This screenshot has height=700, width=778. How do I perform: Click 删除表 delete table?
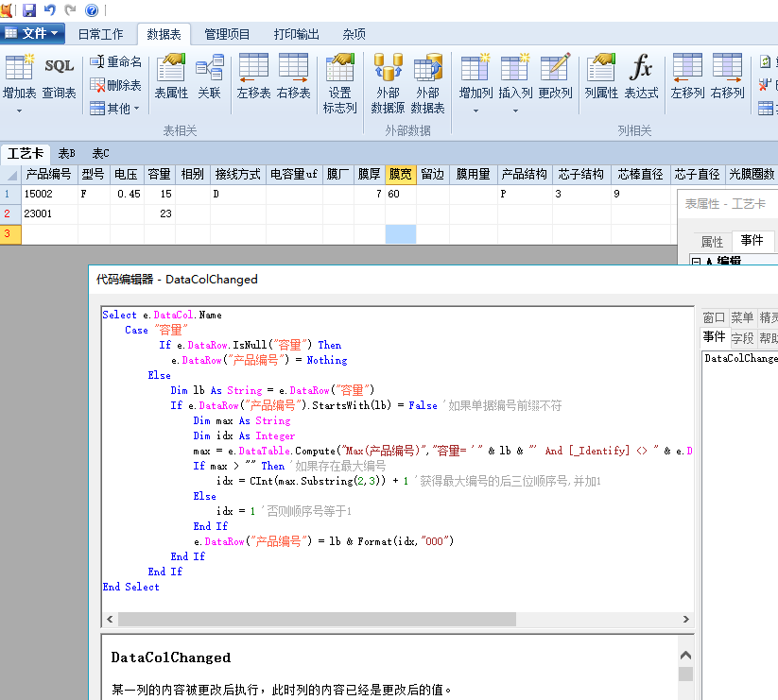tap(116, 85)
